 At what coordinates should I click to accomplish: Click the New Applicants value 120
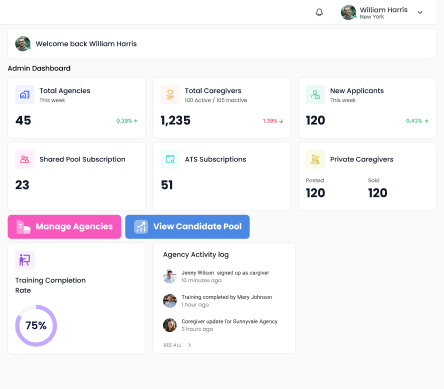(x=315, y=120)
